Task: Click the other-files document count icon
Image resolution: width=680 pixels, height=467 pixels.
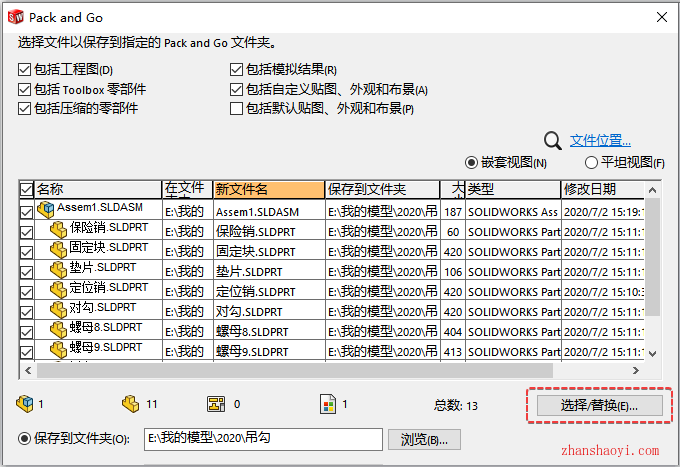Action: [328, 404]
